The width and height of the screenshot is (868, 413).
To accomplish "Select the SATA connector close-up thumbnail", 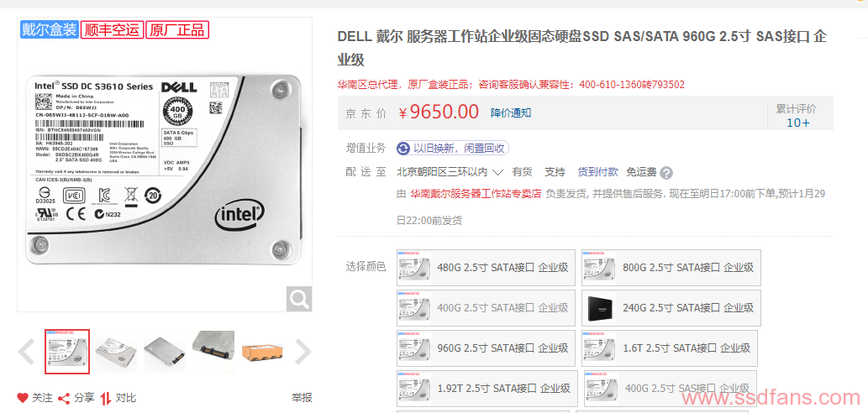I will pos(213,352).
